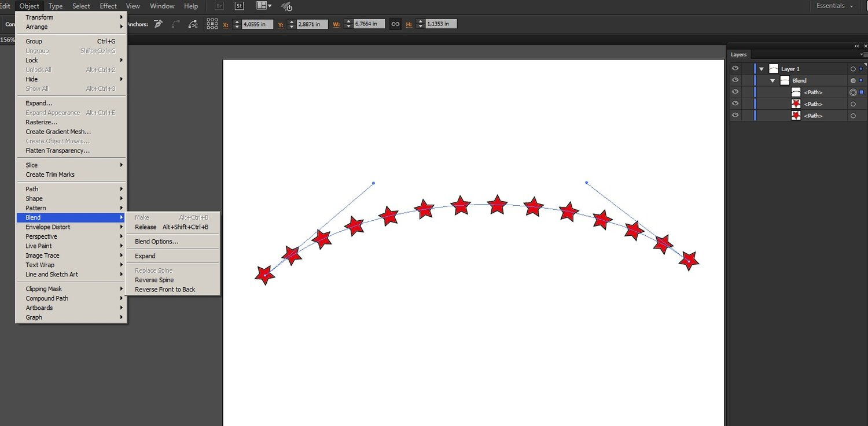Choose Create Trim Marks

pos(71,175)
